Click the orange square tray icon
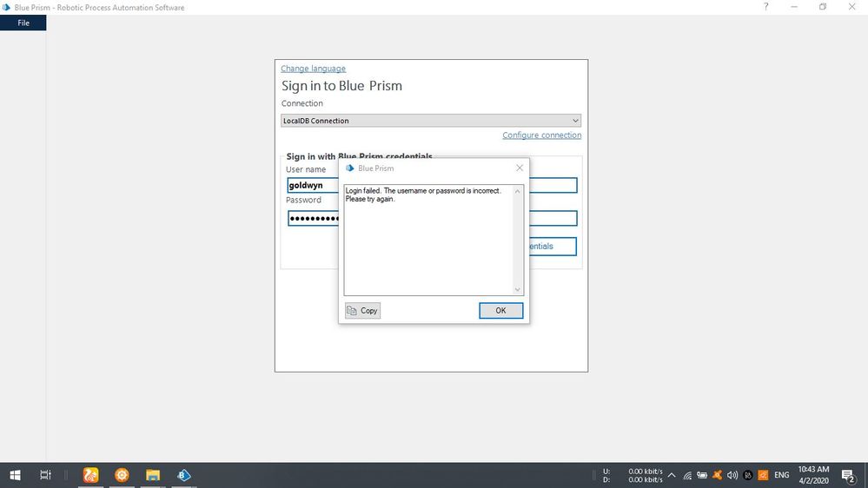The height and width of the screenshot is (488, 868). [x=763, y=475]
